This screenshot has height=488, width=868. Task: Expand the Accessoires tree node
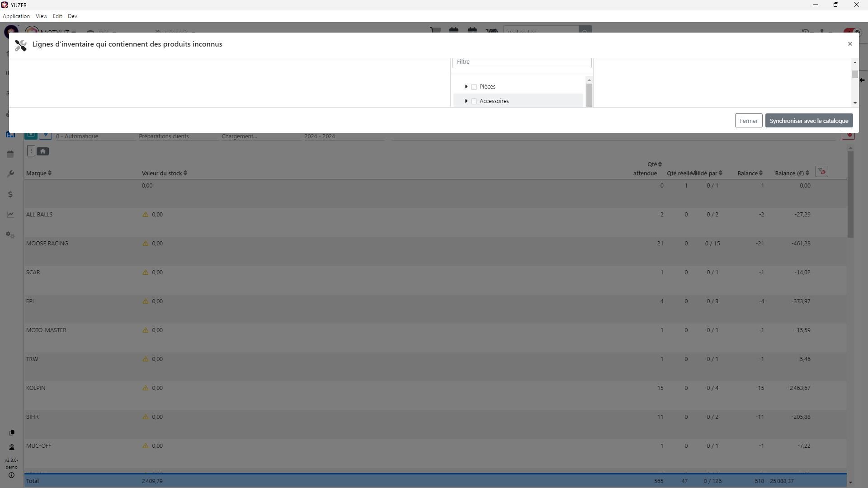tap(466, 101)
